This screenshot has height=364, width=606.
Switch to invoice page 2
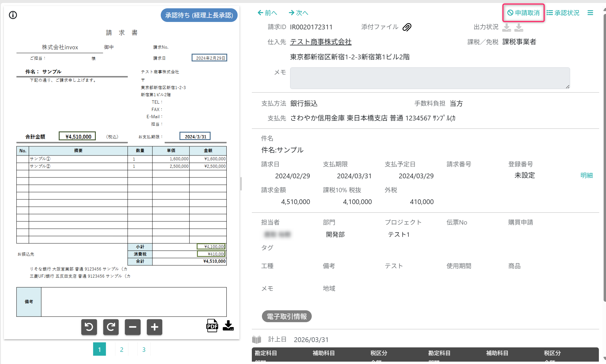[122, 349]
